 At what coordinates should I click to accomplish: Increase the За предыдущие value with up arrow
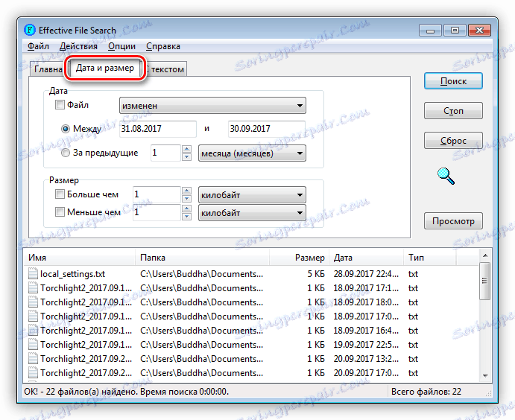coord(186,149)
